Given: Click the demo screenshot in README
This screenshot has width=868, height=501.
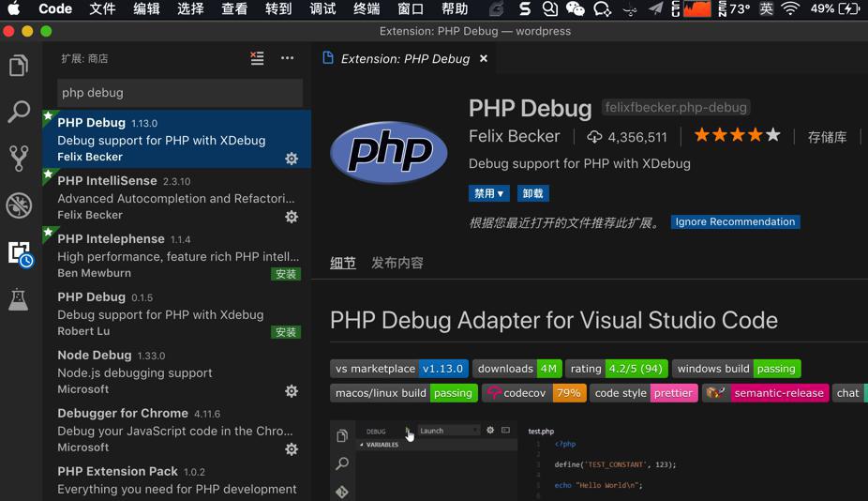Looking at the screenshot, I should click(x=599, y=460).
